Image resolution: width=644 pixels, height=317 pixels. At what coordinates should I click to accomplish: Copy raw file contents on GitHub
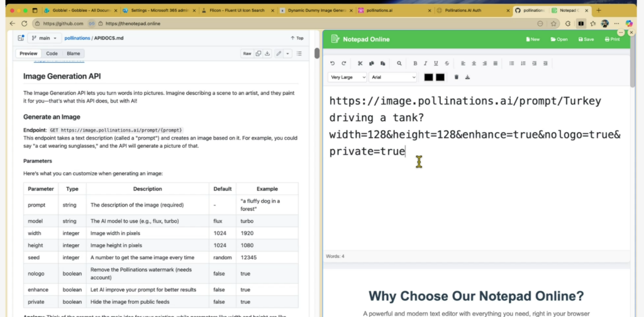click(x=258, y=53)
